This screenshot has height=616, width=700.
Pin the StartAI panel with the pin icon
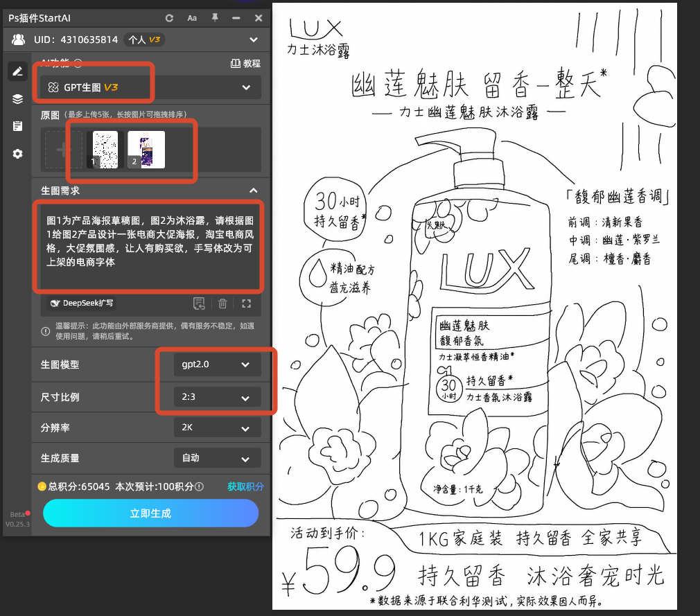215,18
